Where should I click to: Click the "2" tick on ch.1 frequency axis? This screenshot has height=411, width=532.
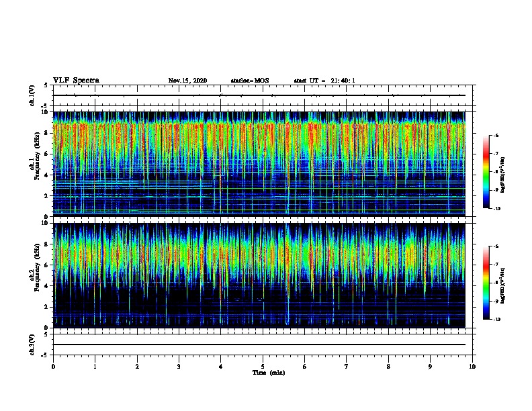(x=46, y=196)
